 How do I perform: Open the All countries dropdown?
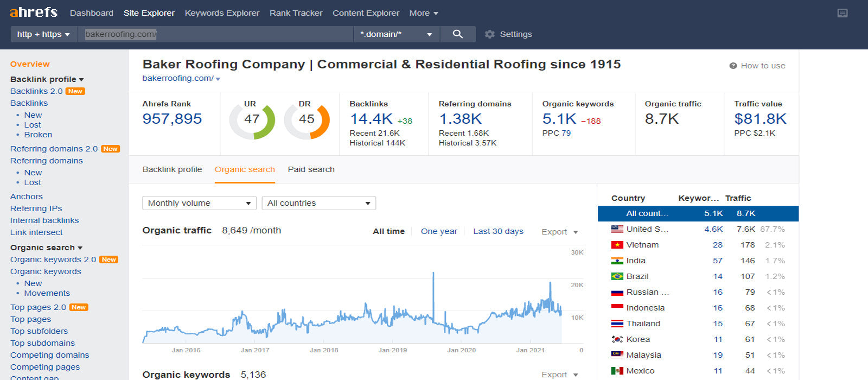[x=318, y=203]
